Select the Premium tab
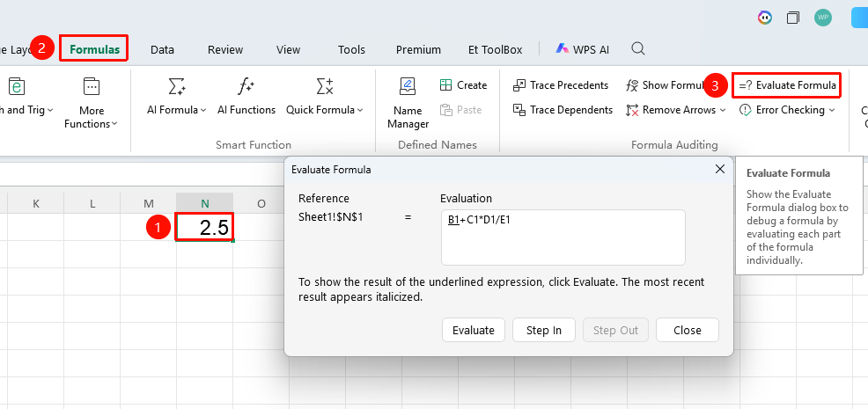The height and width of the screenshot is (409, 868). (418, 49)
